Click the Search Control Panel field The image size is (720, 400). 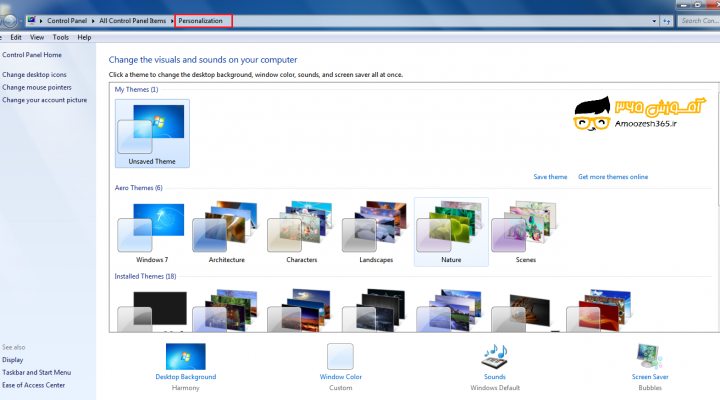(698, 21)
